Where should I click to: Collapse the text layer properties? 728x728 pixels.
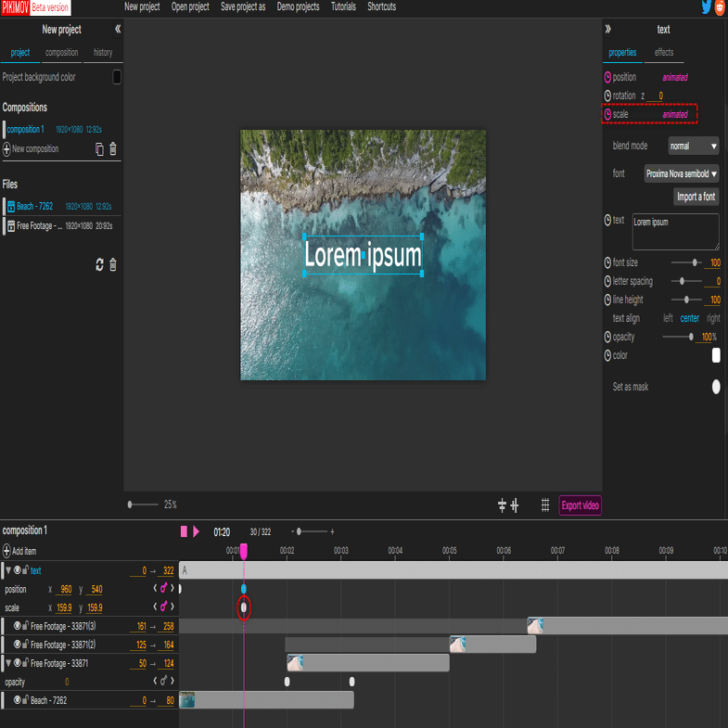8,570
